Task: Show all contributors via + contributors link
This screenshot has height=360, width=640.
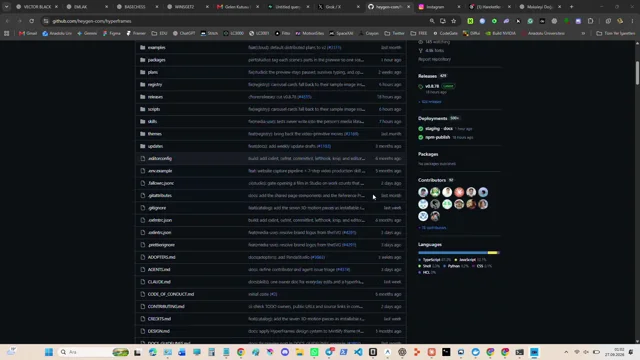Action: coord(432,228)
